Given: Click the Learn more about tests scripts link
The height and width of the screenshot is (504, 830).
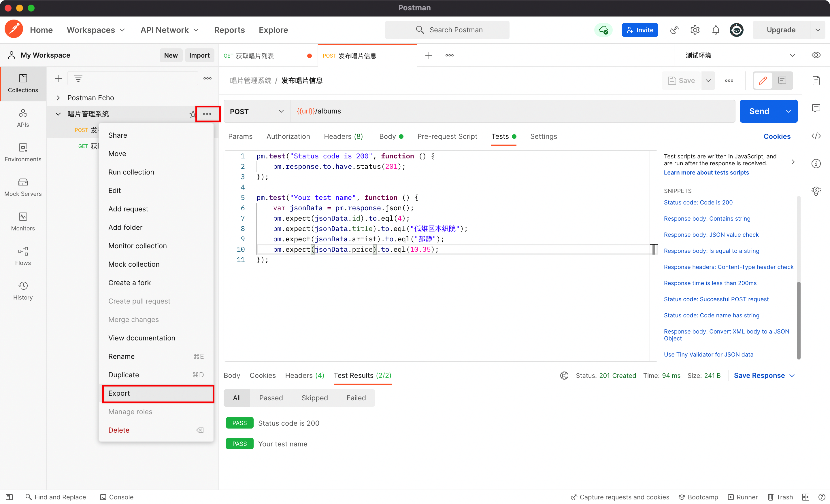Looking at the screenshot, I should coord(706,173).
